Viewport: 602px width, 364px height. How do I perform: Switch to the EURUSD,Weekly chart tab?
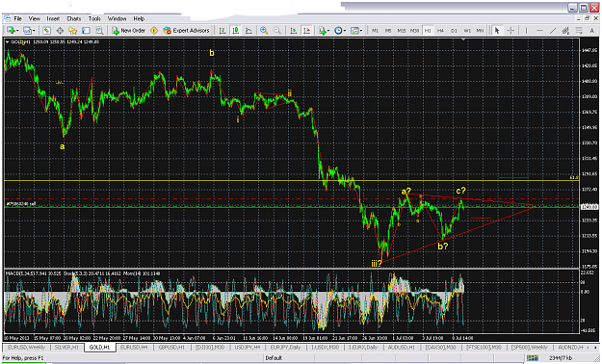click(x=26, y=347)
